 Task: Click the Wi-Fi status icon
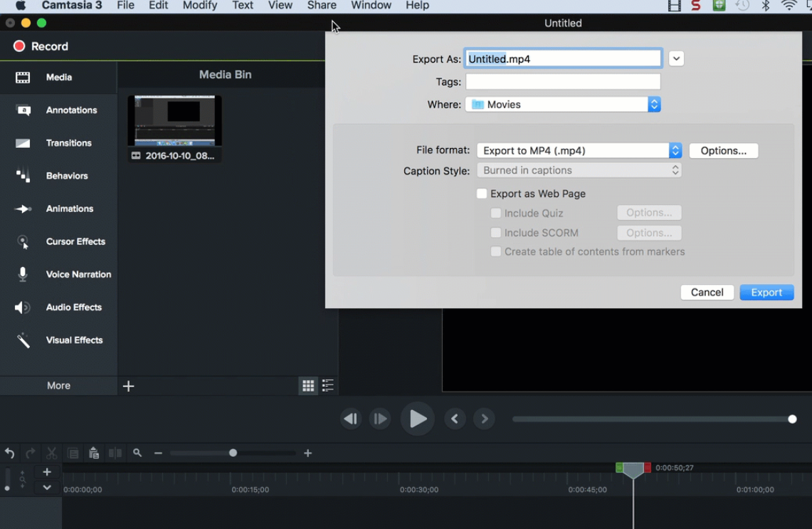(789, 6)
